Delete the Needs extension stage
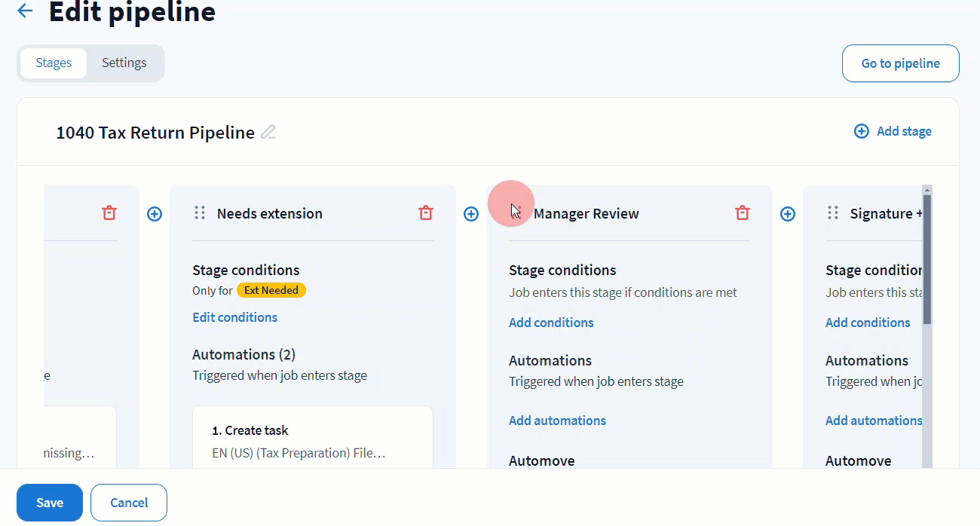980x526 pixels. tap(426, 213)
